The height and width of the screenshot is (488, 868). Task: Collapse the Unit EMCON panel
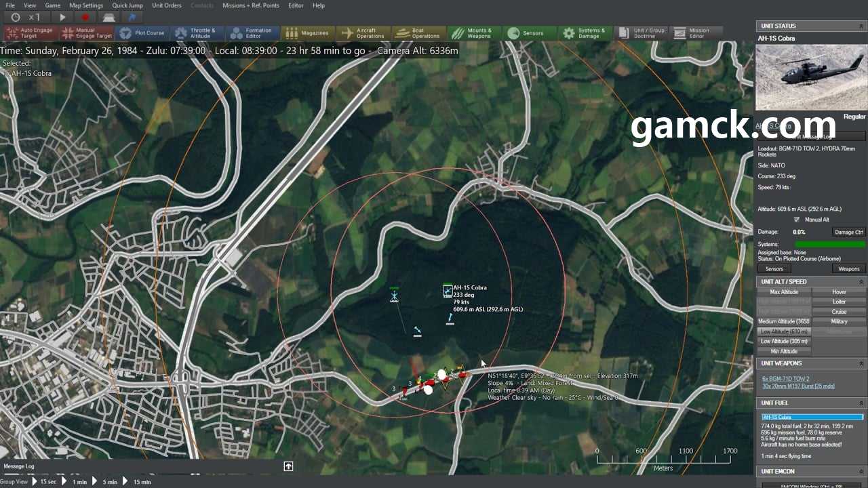pos(862,471)
